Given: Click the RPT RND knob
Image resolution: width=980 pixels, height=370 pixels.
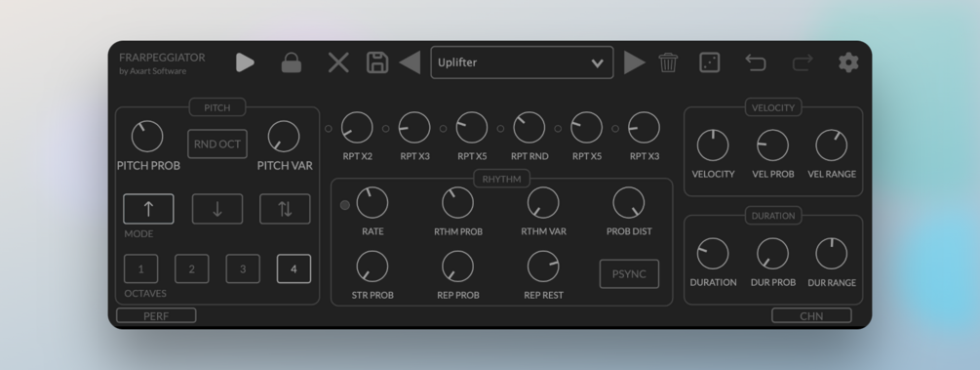Looking at the screenshot, I should pyautogui.click(x=529, y=128).
